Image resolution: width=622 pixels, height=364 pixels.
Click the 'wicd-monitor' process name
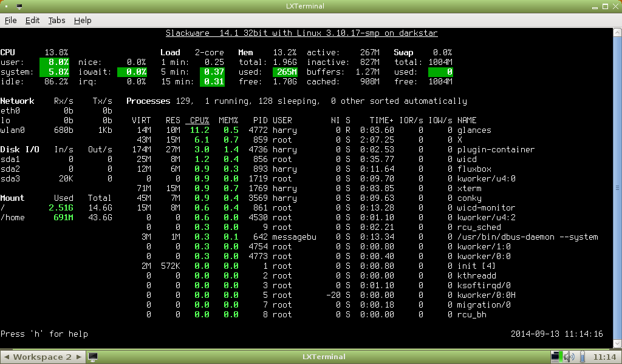coord(486,208)
